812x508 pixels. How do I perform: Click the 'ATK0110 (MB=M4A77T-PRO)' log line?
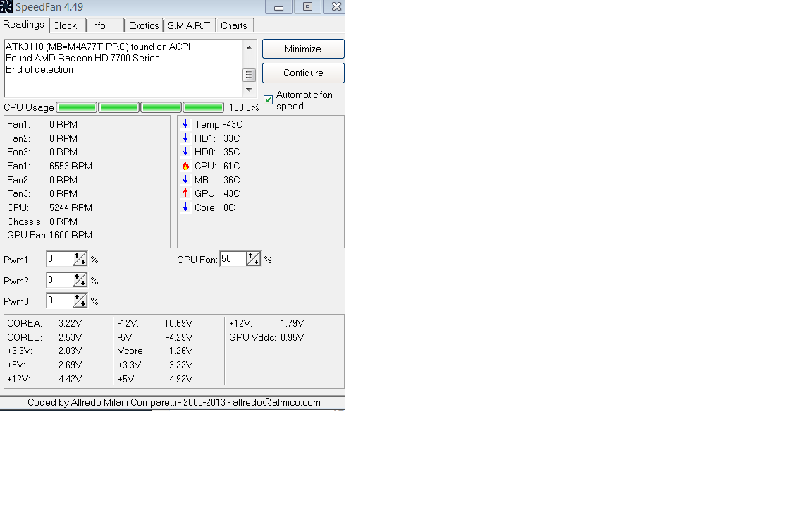(x=98, y=47)
